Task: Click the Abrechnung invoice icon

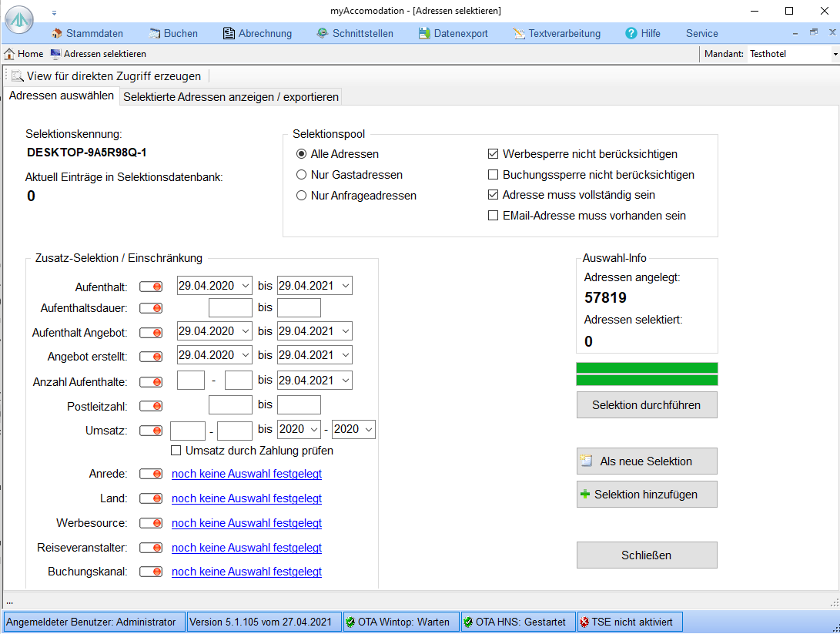Action: point(229,33)
